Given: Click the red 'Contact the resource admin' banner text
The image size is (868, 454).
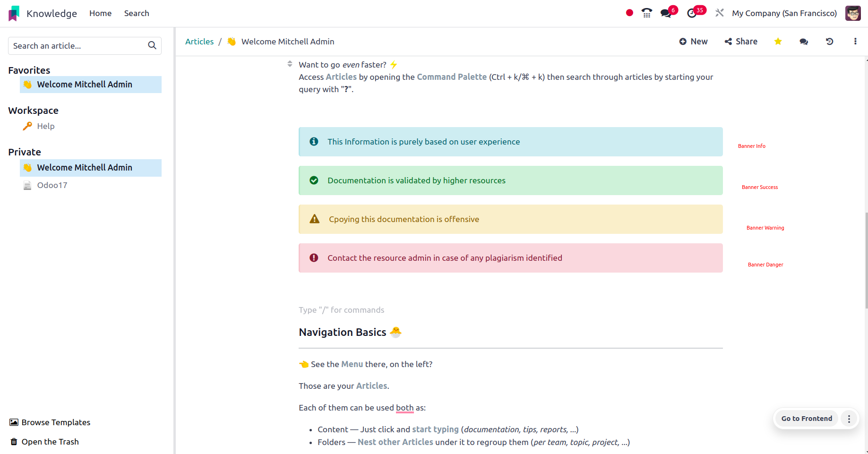Looking at the screenshot, I should 445,258.
